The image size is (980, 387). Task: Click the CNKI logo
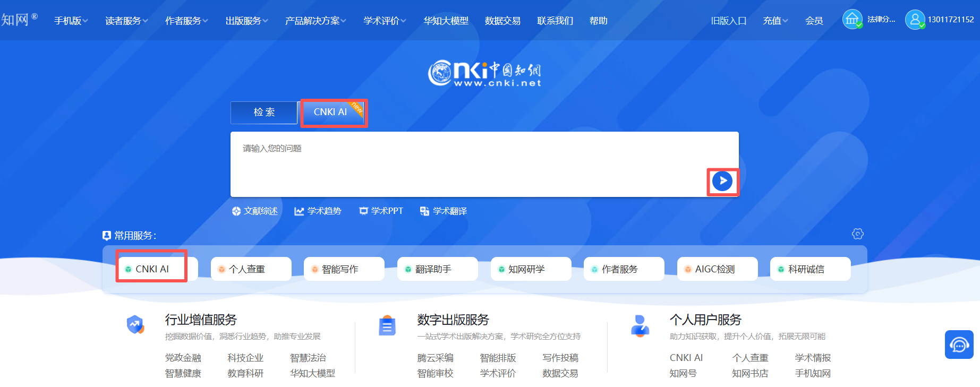[484, 74]
